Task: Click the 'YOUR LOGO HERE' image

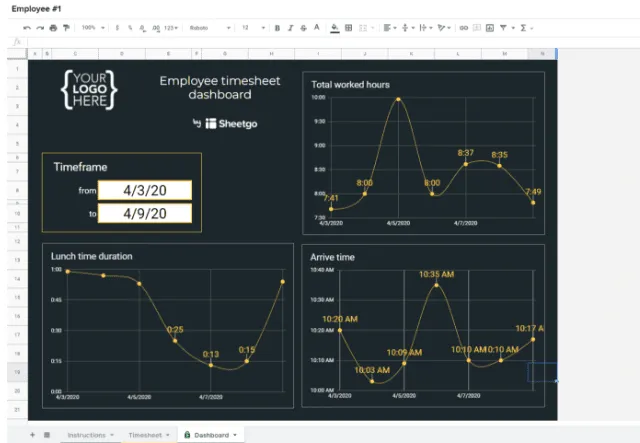Action: 89,89
